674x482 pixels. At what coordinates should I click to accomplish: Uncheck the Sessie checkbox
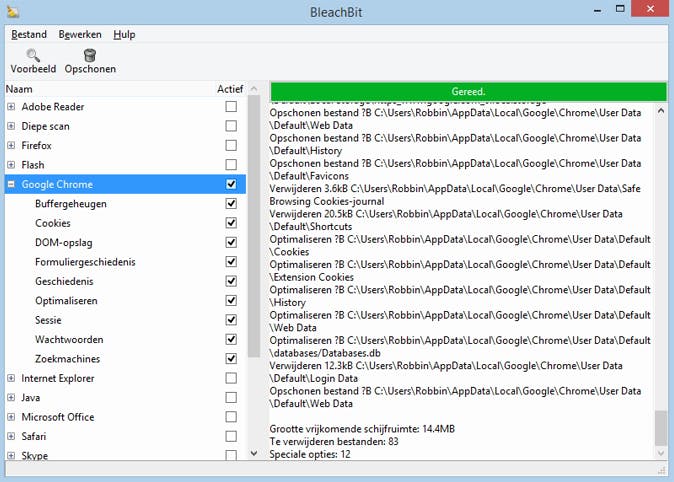point(231,320)
